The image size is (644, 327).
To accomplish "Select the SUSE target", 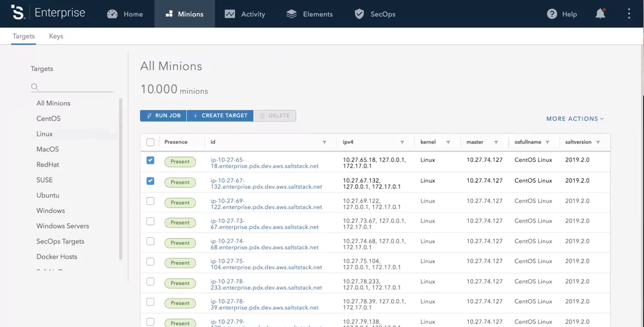I will coord(44,180).
